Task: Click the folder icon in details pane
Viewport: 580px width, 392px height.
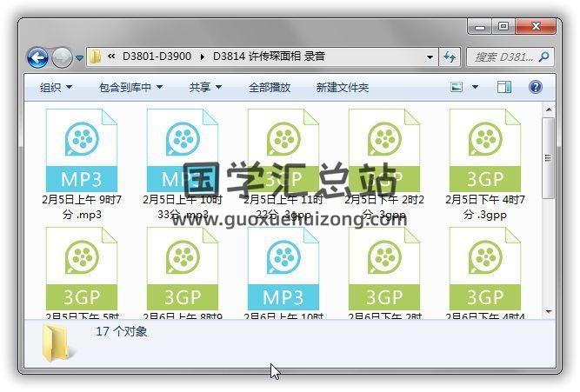Action: tap(57, 342)
